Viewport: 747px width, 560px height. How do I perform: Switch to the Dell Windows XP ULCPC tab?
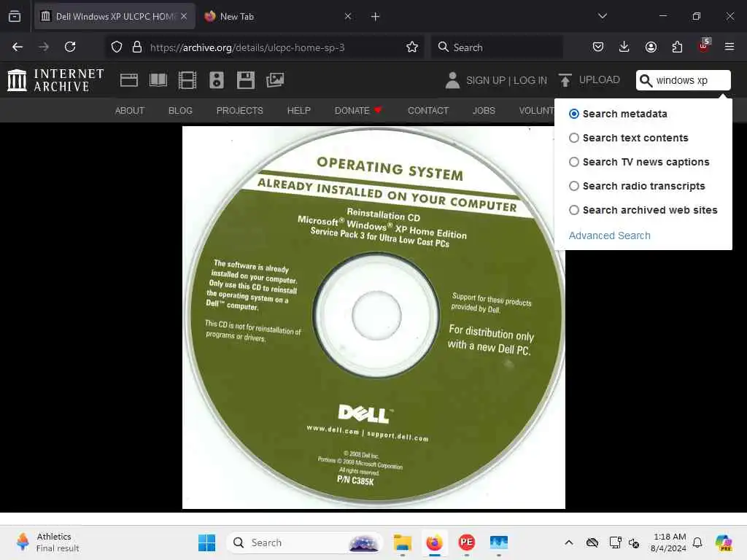click(115, 16)
